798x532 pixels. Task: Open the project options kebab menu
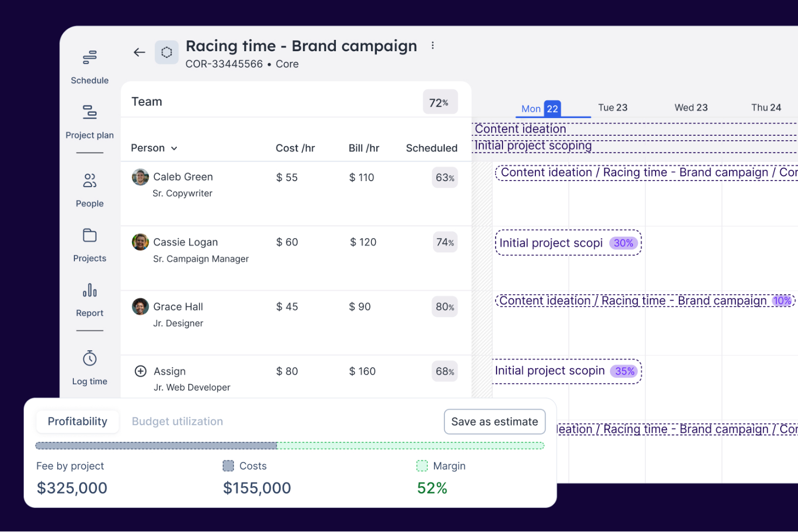[x=433, y=45]
